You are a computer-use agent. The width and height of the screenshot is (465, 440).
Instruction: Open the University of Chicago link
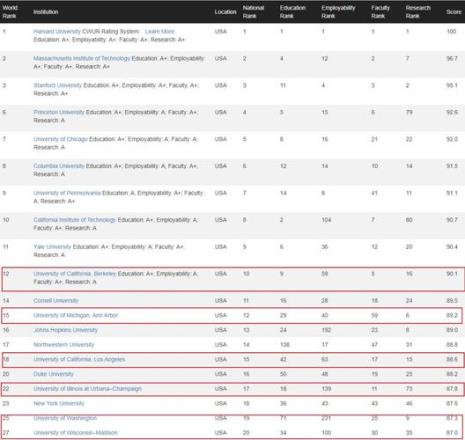coord(60,139)
